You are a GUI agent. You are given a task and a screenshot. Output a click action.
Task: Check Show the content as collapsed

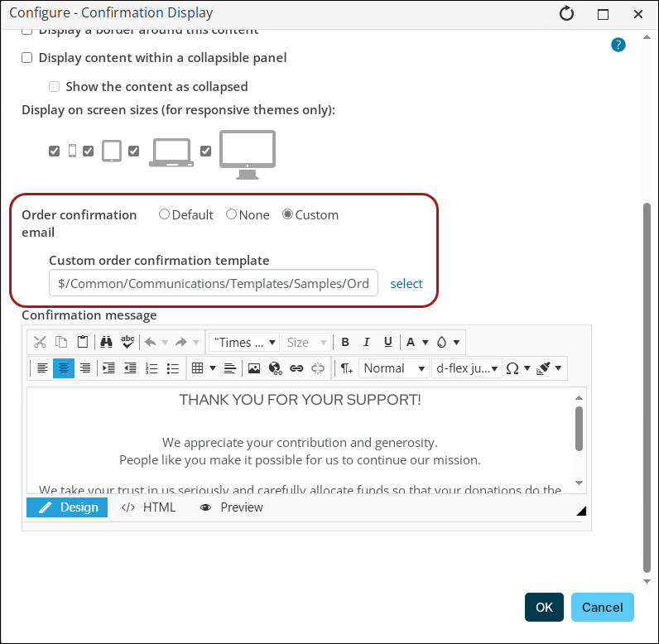(54, 87)
